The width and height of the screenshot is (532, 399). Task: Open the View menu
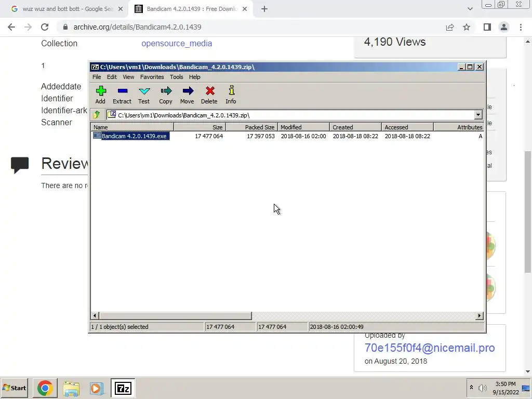coord(128,77)
